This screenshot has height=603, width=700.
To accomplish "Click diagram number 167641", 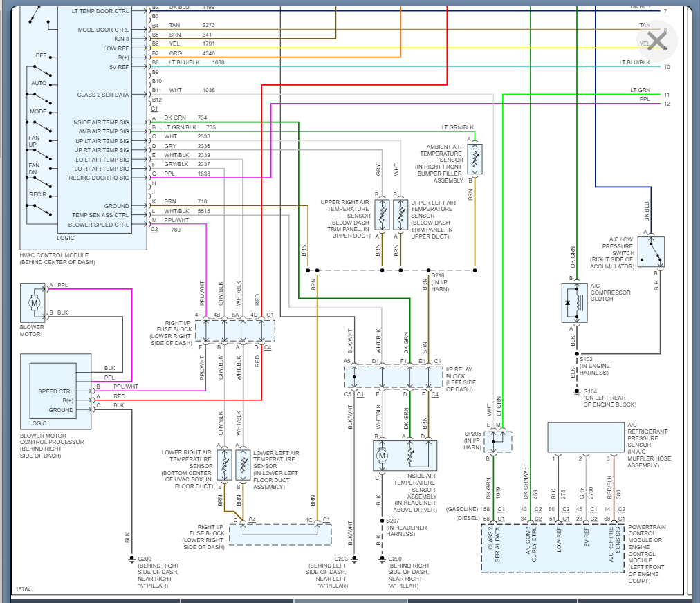I will tap(24, 589).
